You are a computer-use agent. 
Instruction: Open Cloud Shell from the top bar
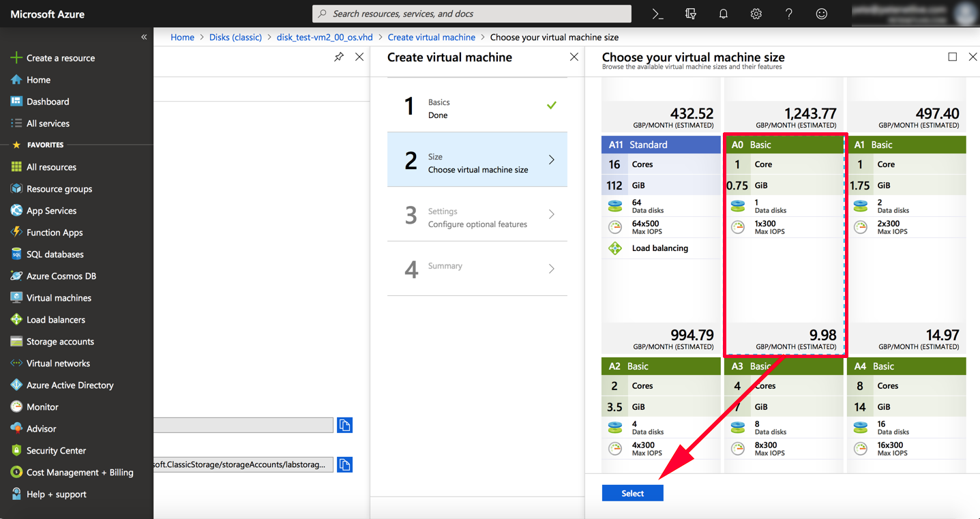(657, 14)
